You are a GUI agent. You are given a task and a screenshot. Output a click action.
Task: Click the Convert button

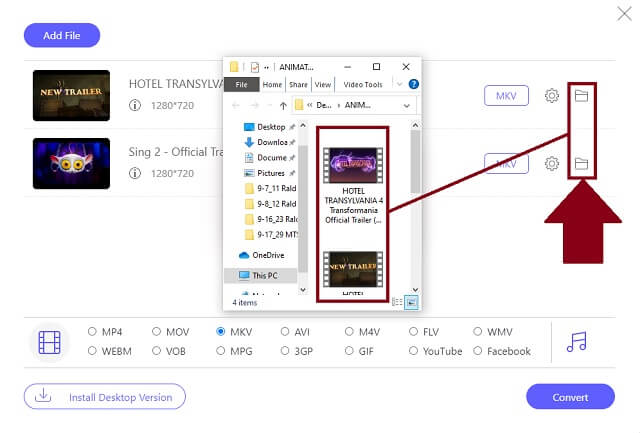pyautogui.click(x=570, y=397)
